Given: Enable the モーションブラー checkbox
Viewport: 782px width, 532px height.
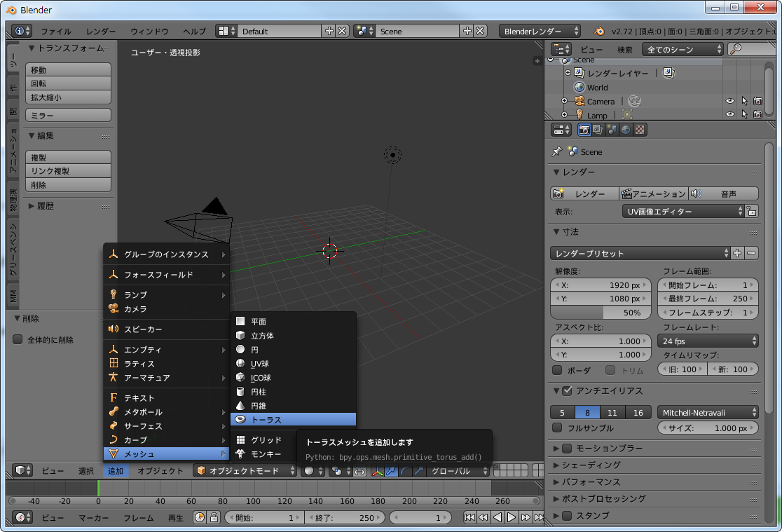Looking at the screenshot, I should pos(567,448).
